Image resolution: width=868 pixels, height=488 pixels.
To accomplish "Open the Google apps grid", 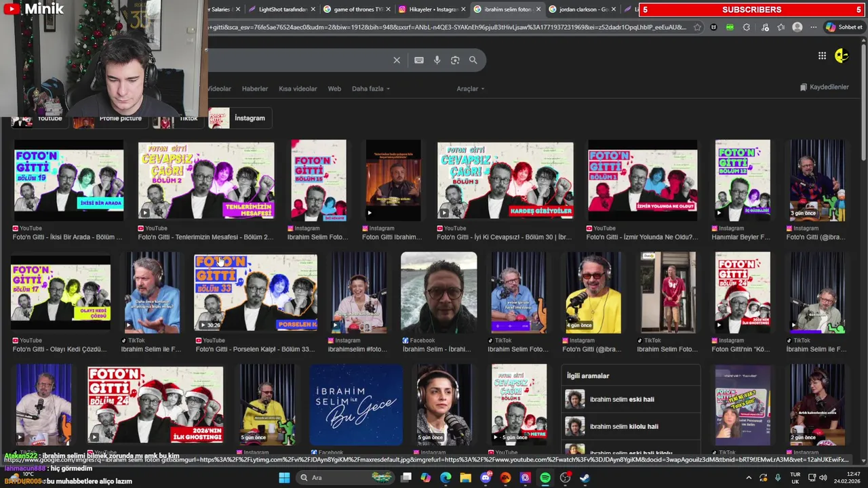I will pos(822,56).
